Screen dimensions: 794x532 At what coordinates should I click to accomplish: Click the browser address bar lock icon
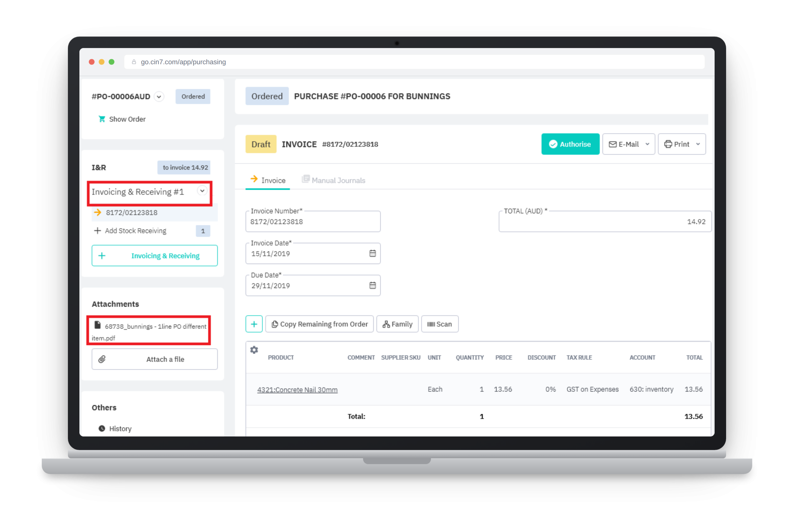pyautogui.click(x=134, y=62)
